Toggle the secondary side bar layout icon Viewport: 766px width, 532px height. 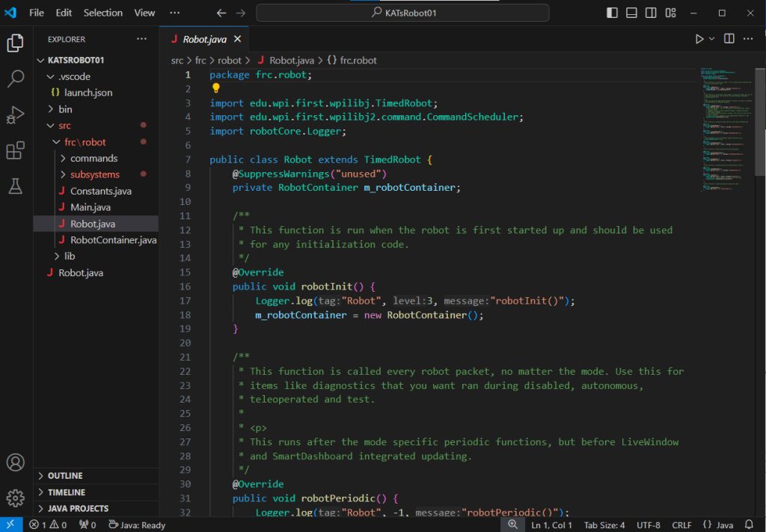[652, 13]
